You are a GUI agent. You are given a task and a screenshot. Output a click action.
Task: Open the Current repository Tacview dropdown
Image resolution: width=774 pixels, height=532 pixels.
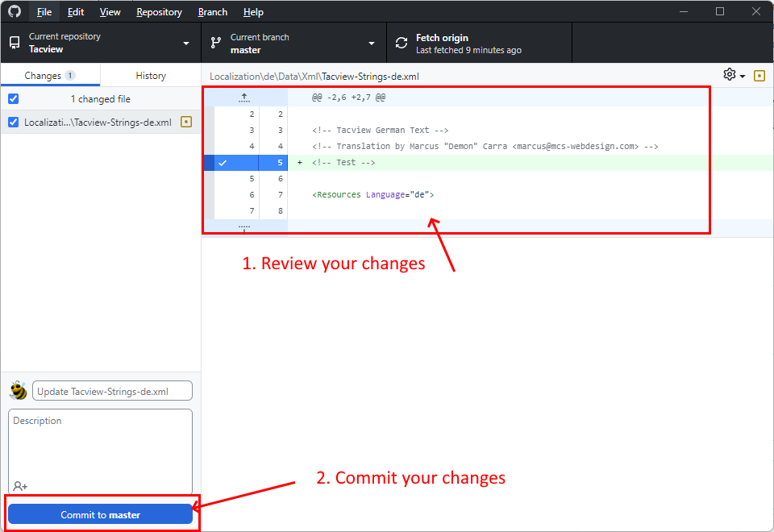click(101, 43)
